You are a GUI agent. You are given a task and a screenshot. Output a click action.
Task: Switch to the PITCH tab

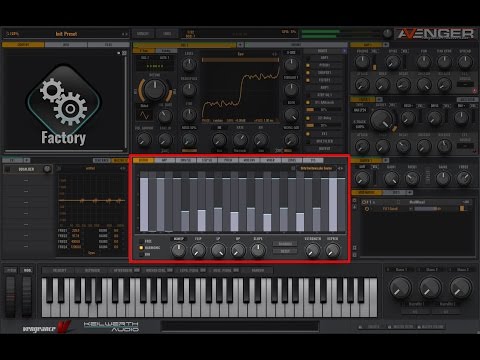(x=228, y=160)
